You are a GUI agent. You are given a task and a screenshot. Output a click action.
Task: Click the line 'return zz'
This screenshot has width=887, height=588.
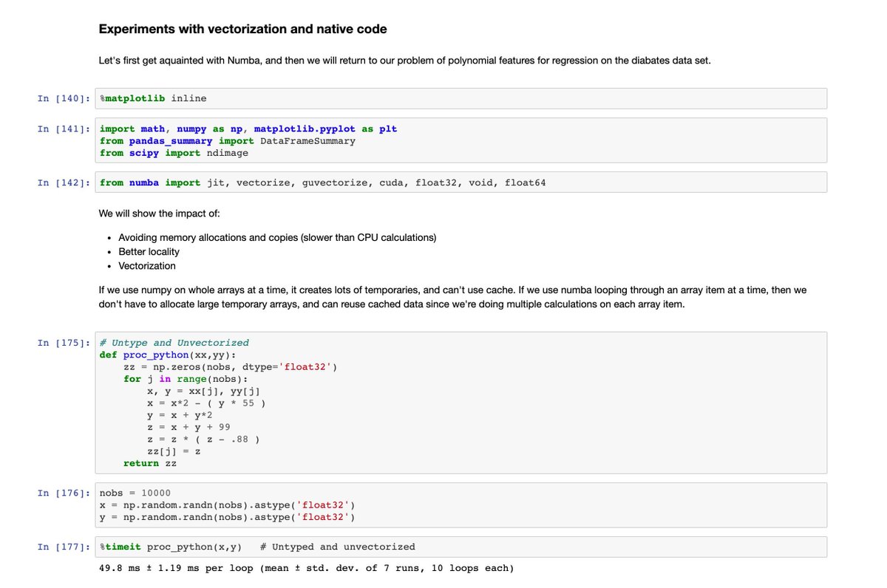click(150, 463)
